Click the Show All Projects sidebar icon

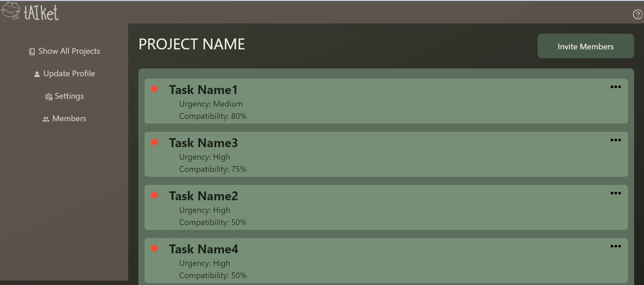(x=32, y=51)
